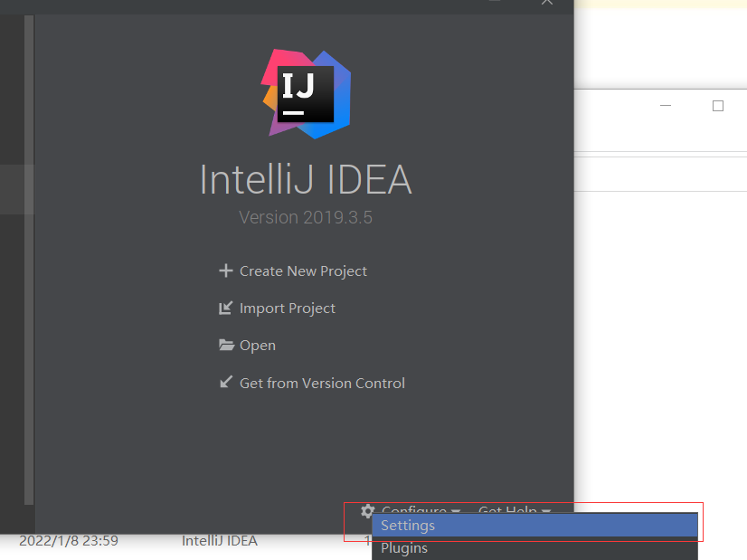Screen dimensions: 747x560
Task: Maximize the background window
Action: click(718, 106)
